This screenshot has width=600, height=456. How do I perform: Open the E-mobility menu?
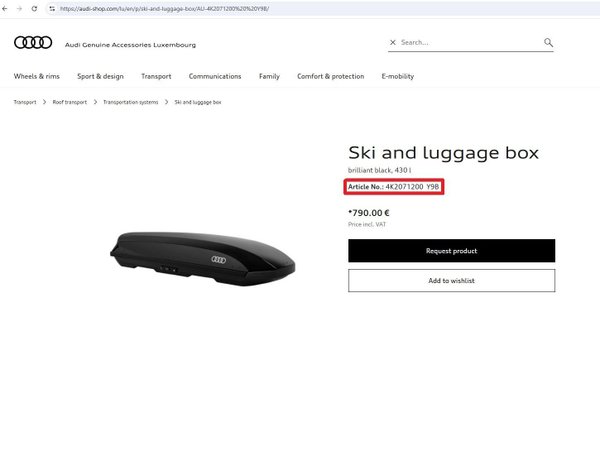point(398,76)
